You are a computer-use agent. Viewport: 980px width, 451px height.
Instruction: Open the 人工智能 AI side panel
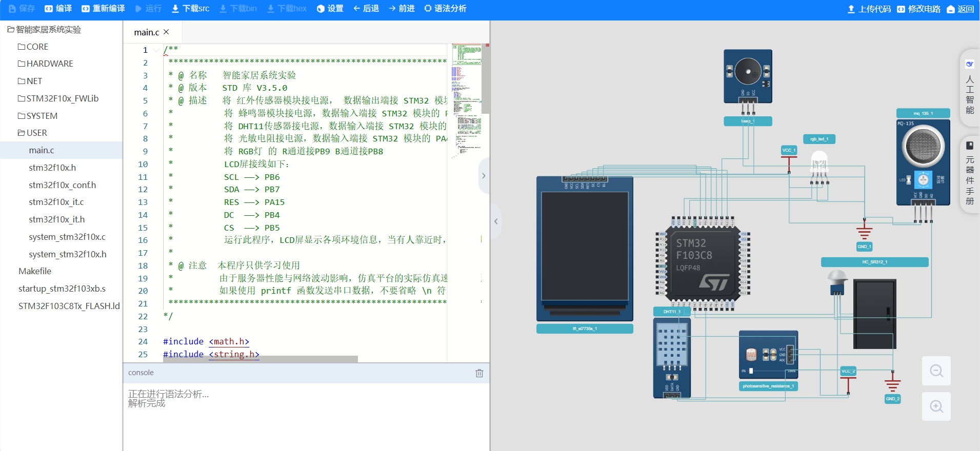969,88
